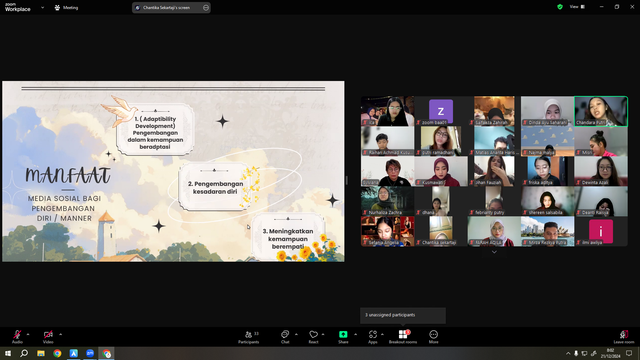Select Dinda ayu saharani's video tile
The image size is (640, 360).
point(547,111)
